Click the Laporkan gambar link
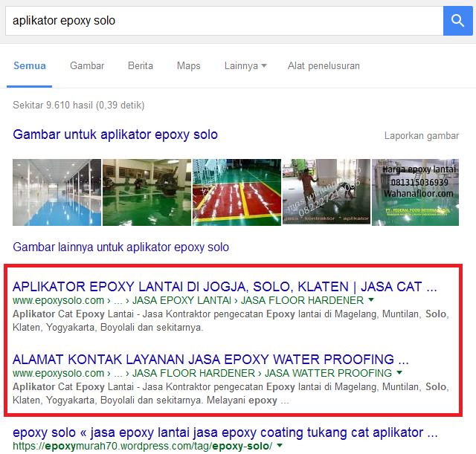This screenshot has height=454, width=476. pos(422,135)
